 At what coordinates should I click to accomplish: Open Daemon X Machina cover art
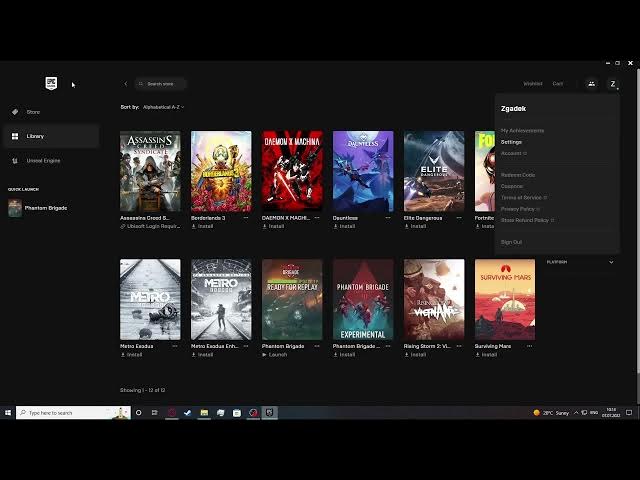tap(292, 171)
